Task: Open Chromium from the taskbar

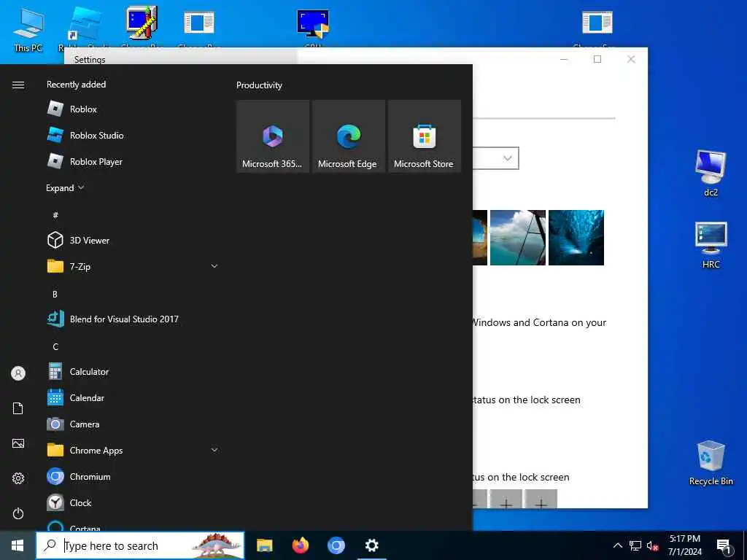Action: (x=336, y=545)
